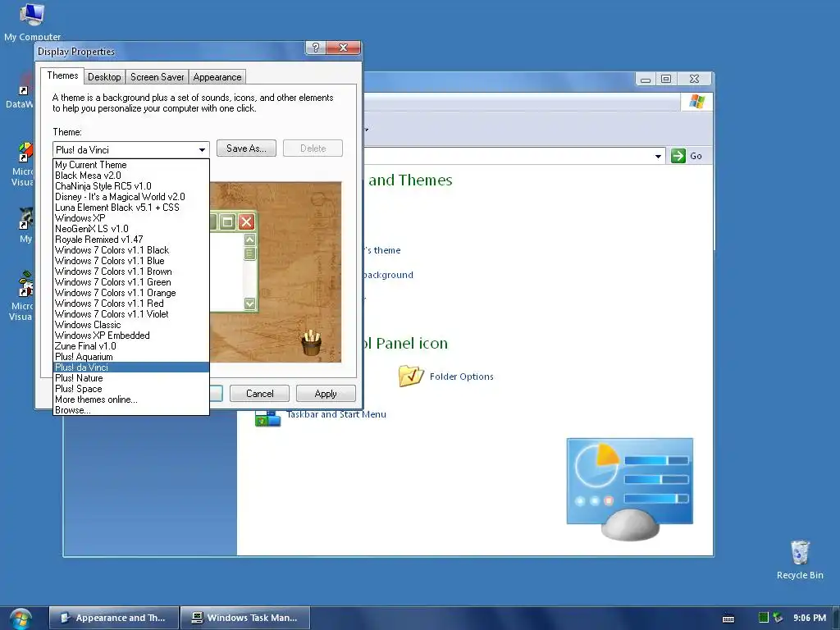Select Windows 7 Colors v1.1 Green
Screen dimensions: 840x630
pos(131,282)
